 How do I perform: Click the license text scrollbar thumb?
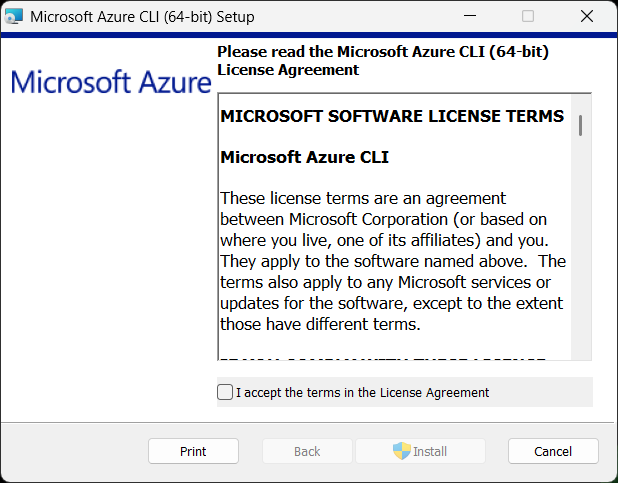(580, 124)
